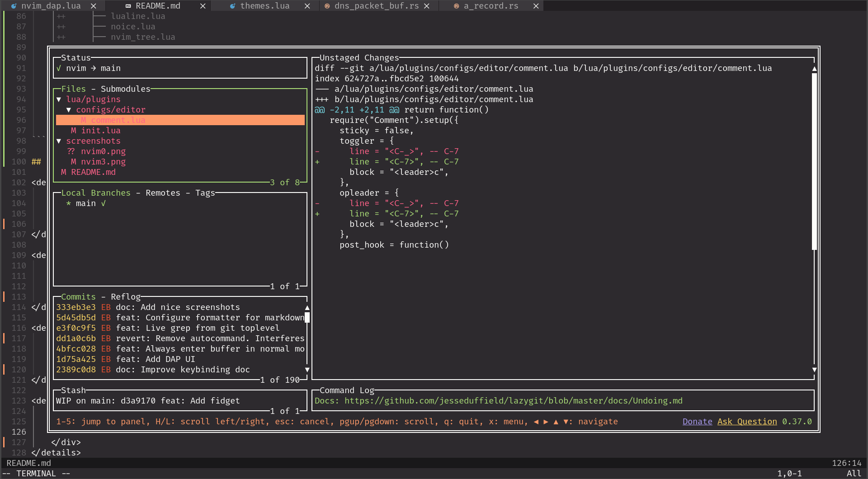The width and height of the screenshot is (868, 479).
Task: Open the Reflog tab
Action: pos(126,297)
